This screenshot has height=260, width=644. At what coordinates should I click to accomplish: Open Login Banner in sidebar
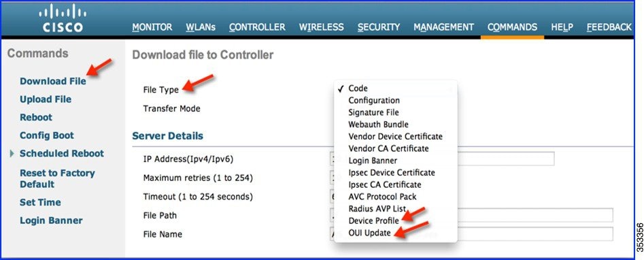point(51,221)
